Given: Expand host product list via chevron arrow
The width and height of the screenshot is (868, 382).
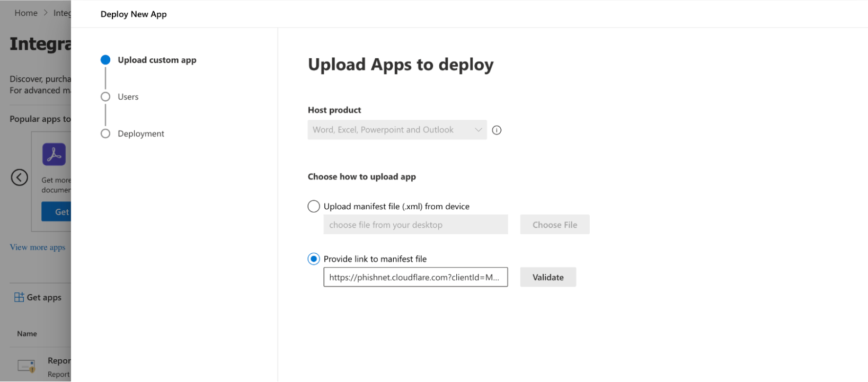Looking at the screenshot, I should pyautogui.click(x=478, y=130).
